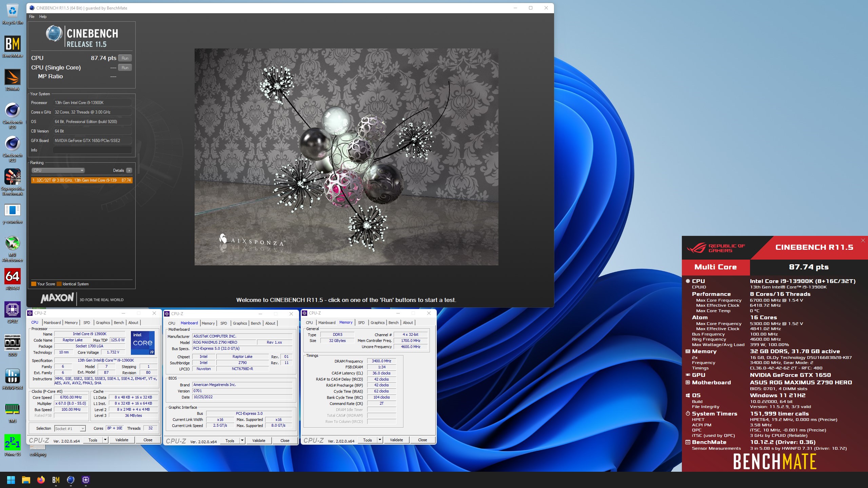Switch to CPU-Z in the taskbar
Screen dimensions: 868x488
86,480
